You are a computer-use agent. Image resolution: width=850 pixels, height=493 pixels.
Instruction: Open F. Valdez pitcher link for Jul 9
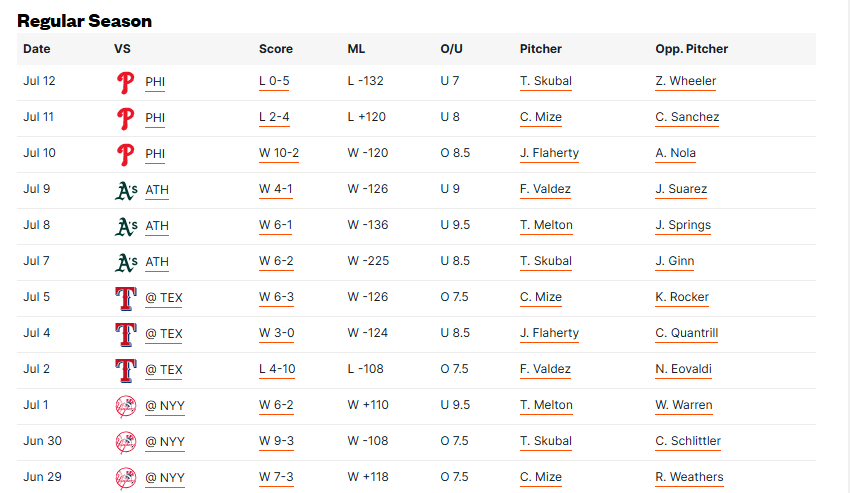545,189
